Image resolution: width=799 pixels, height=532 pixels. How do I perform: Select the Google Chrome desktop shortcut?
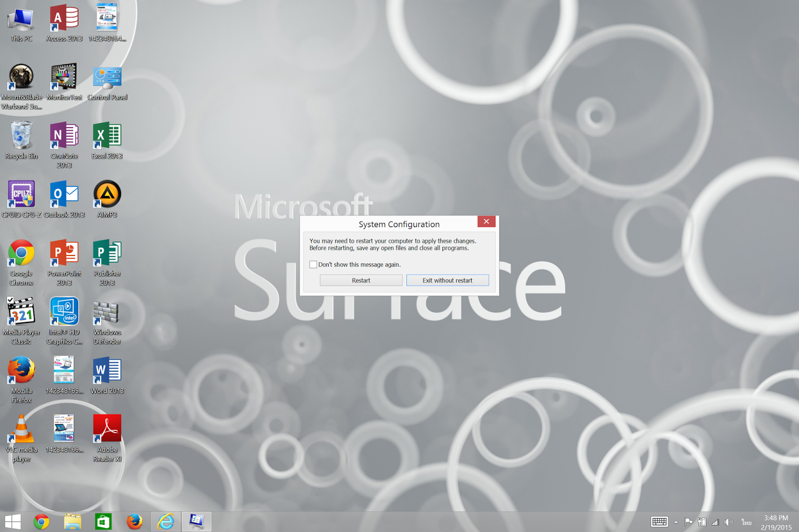[x=21, y=263]
